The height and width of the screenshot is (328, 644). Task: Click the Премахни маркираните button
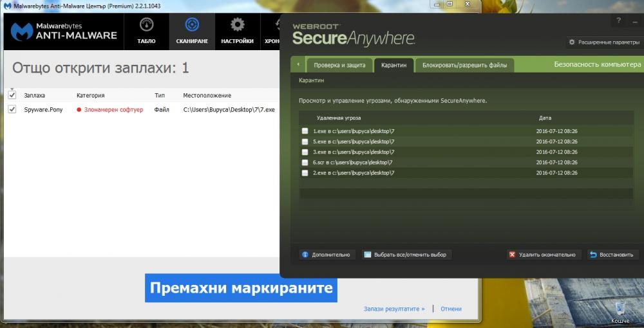241,288
